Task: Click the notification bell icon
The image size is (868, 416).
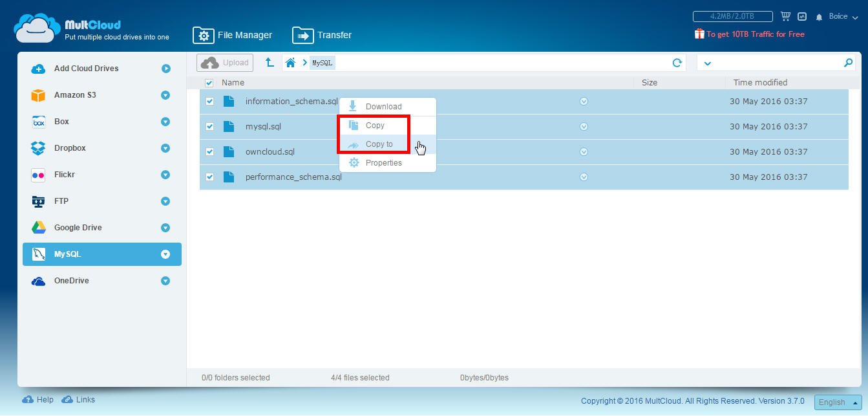Action: (x=819, y=17)
